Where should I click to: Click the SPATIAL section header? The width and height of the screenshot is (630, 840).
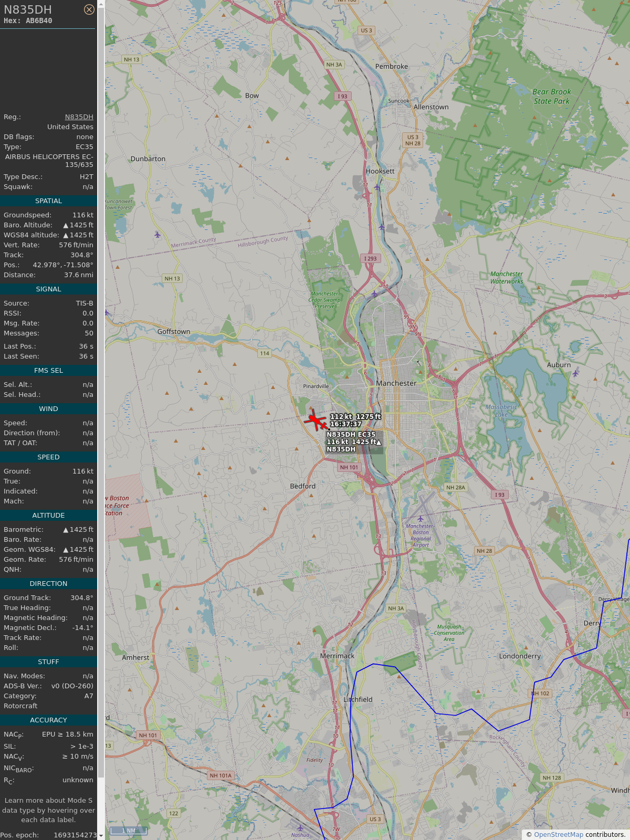tap(48, 201)
